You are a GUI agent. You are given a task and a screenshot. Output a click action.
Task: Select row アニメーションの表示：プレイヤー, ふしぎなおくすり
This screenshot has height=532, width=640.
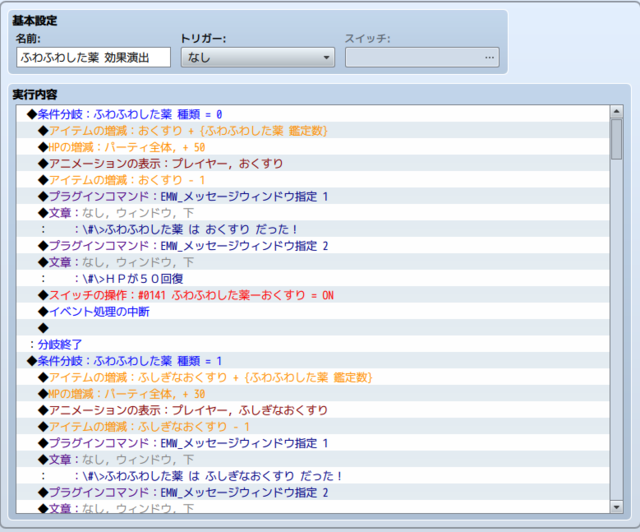(313, 410)
